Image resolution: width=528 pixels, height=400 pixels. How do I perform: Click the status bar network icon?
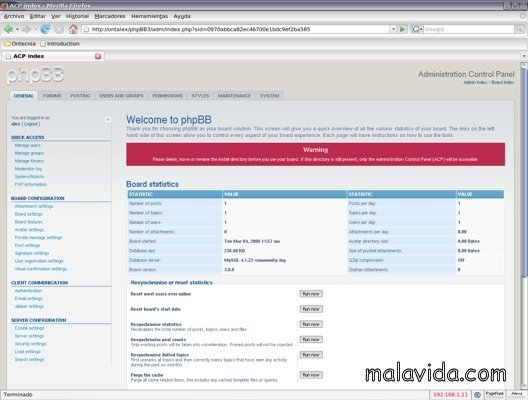click(x=477, y=395)
